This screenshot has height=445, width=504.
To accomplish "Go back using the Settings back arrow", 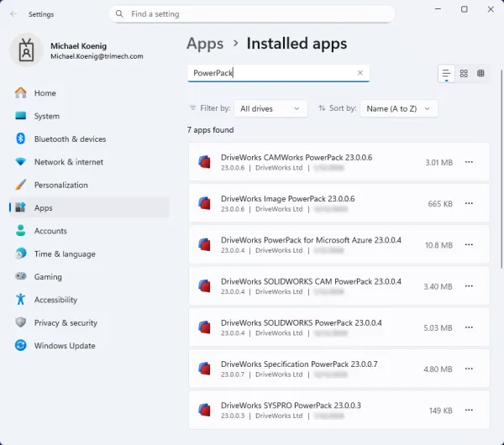I will [x=13, y=13].
